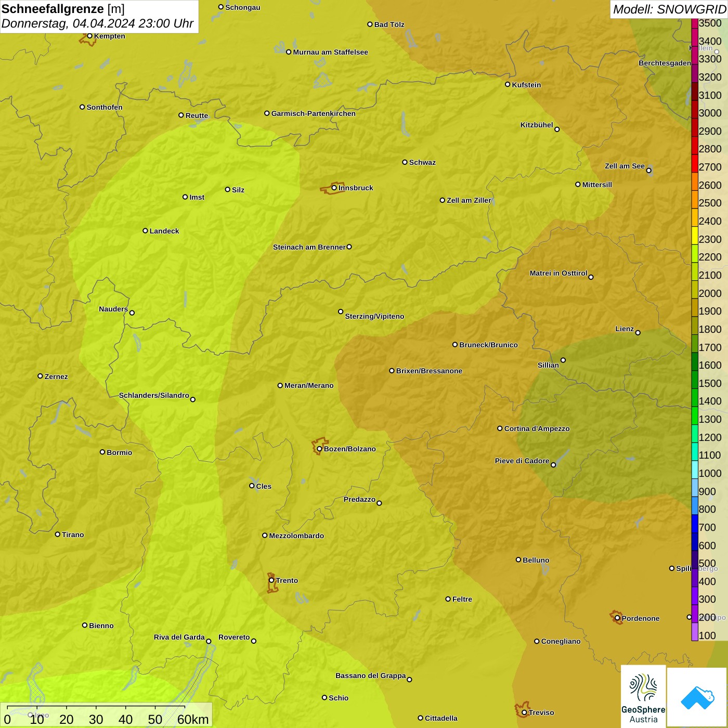
Task: Click the Belluno map label
Action: [536, 560]
